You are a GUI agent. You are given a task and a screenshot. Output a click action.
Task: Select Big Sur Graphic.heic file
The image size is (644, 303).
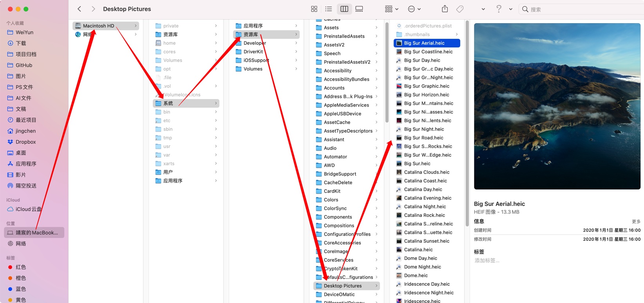click(427, 86)
